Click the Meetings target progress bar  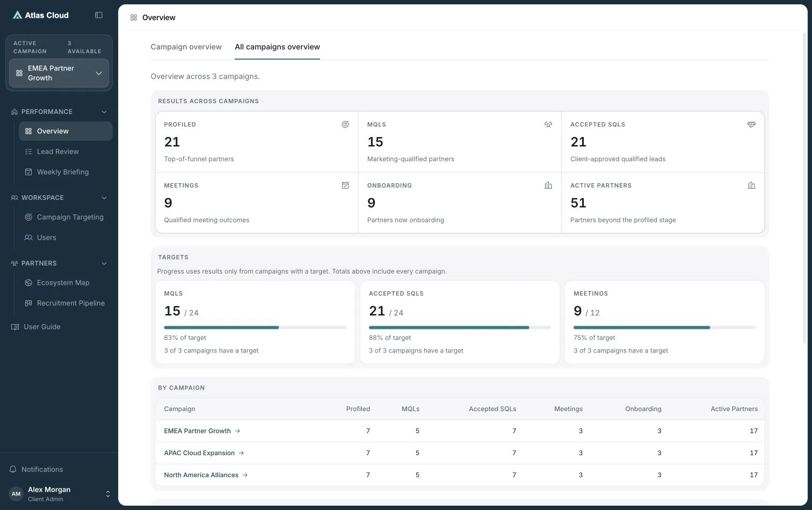point(664,327)
